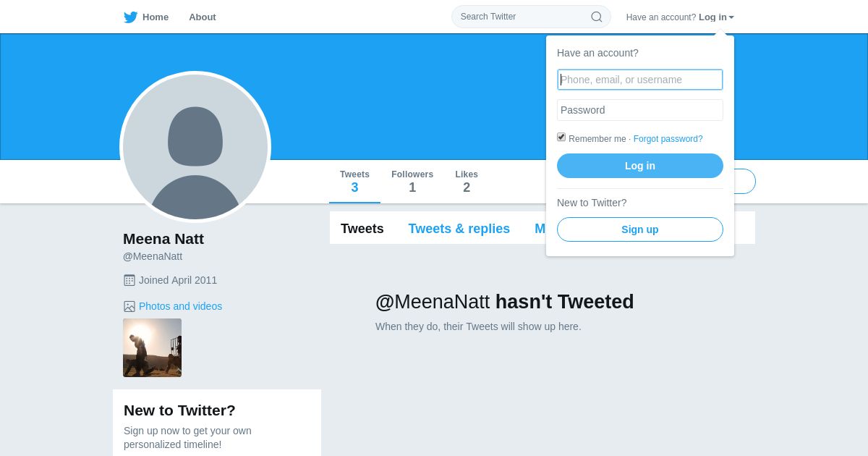This screenshot has width=868, height=456.
Task: Focus the Password field
Action: 640,110
